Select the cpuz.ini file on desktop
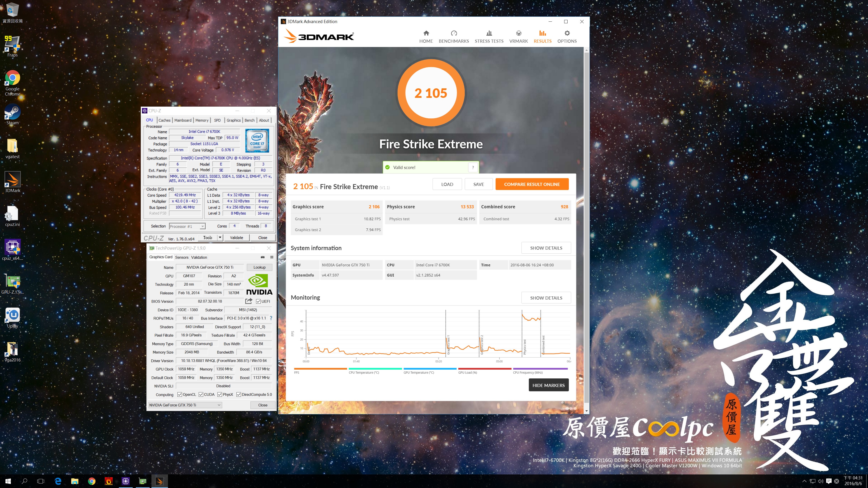Image resolution: width=868 pixels, height=488 pixels. coord(12,216)
